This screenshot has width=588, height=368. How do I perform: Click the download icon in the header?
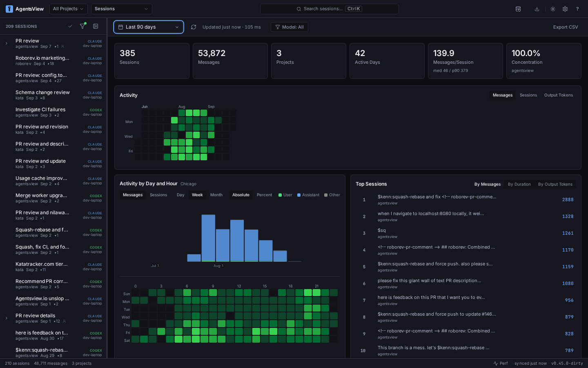point(537,9)
